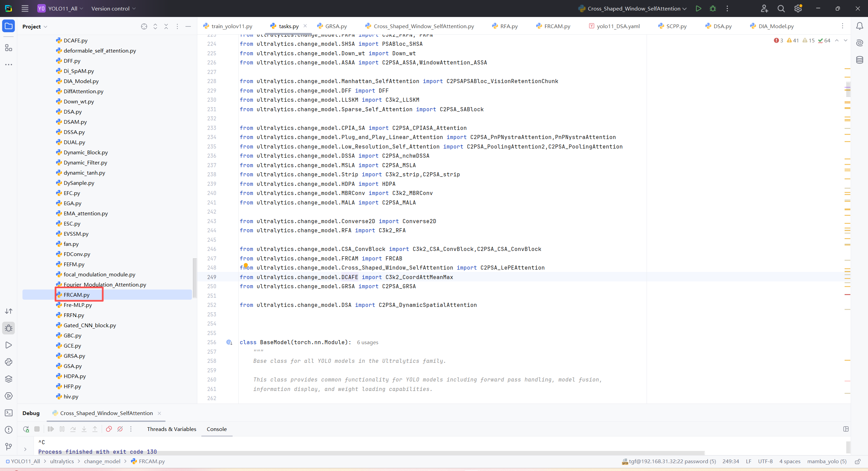The image size is (868, 471).
Task: Run the Cross_Shaped_Window_SelfAttention configuration
Action: coord(698,8)
